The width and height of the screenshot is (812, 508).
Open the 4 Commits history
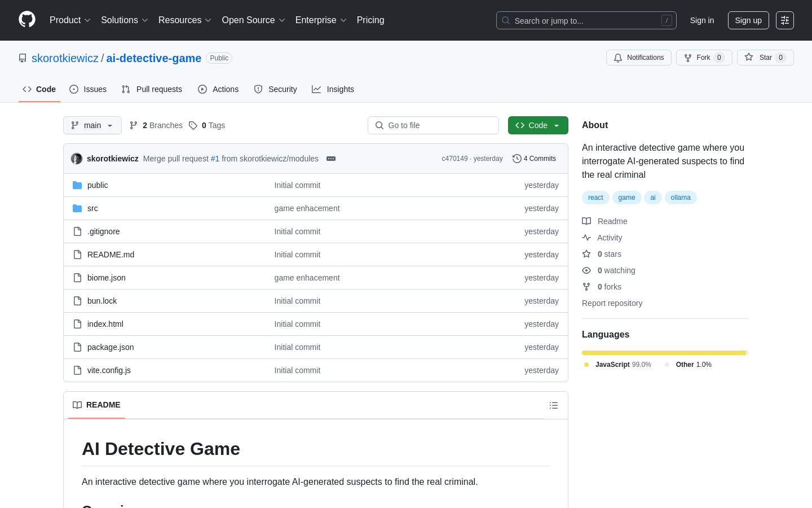click(534, 159)
